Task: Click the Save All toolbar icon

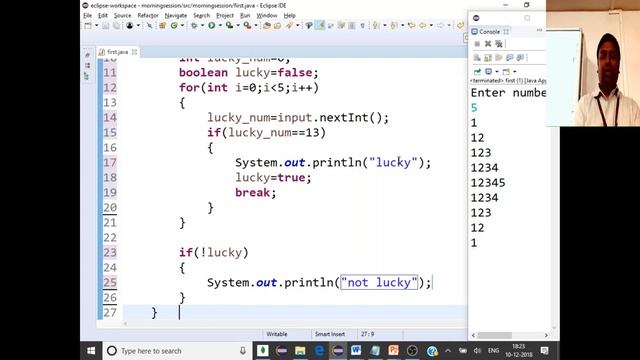Action: [116, 25]
